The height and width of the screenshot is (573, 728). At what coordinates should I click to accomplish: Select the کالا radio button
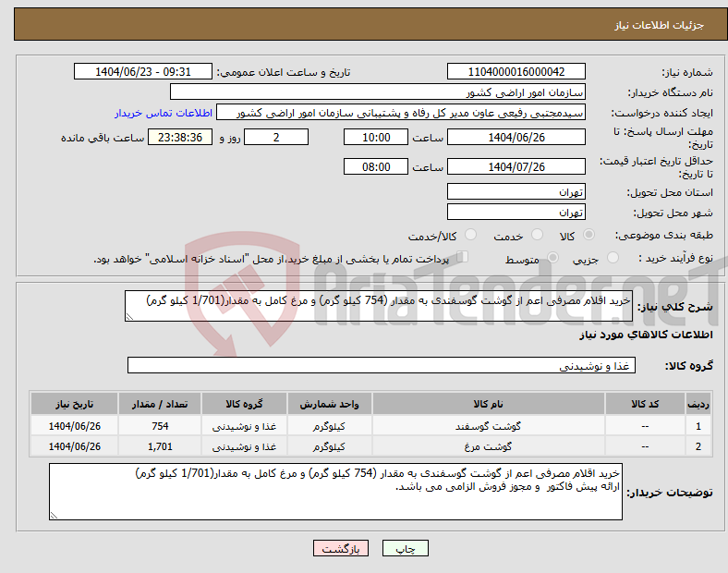pos(588,235)
